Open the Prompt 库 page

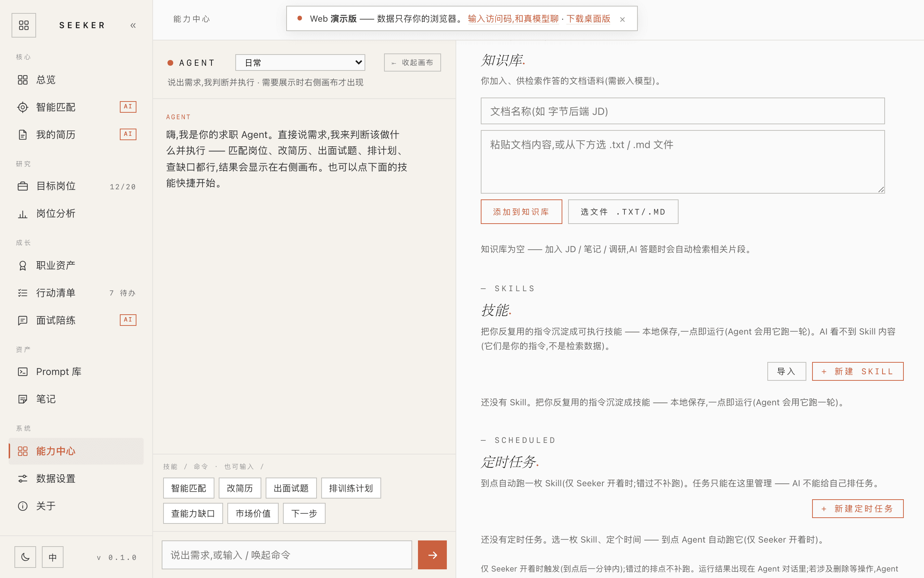click(x=76, y=372)
